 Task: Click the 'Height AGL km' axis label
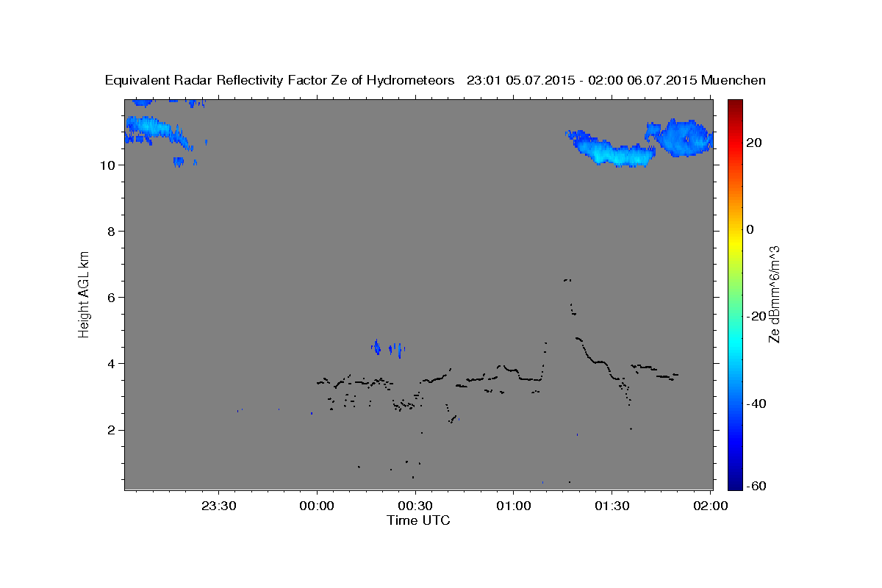coord(85,293)
